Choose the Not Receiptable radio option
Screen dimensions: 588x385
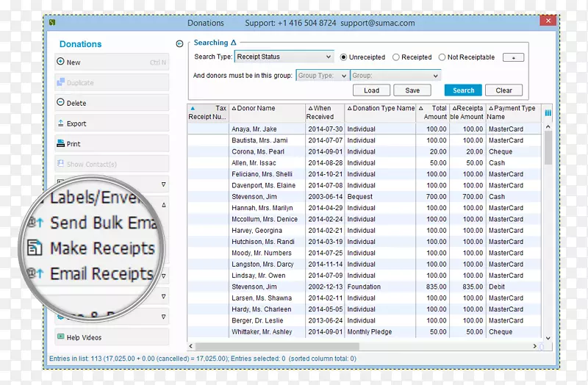pos(442,57)
